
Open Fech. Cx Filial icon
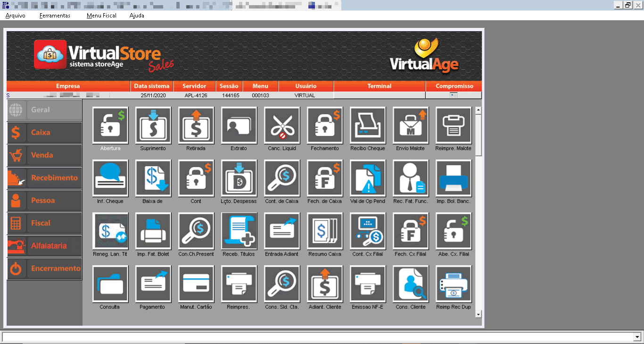411,231
